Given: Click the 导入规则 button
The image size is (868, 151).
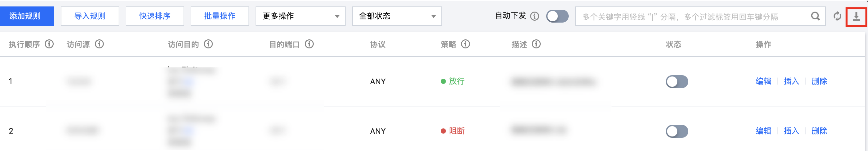Looking at the screenshot, I should pos(90,16).
